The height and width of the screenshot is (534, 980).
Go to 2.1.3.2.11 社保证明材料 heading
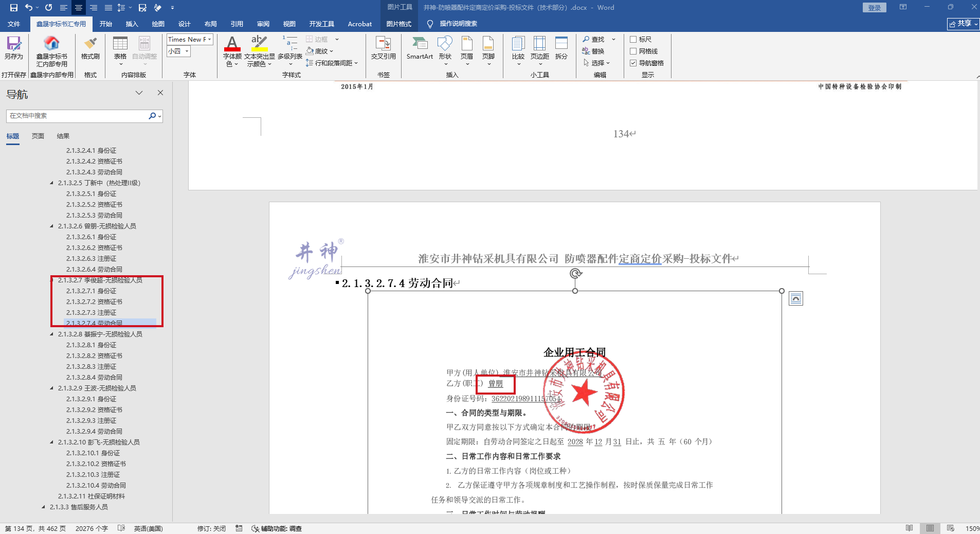coord(92,496)
